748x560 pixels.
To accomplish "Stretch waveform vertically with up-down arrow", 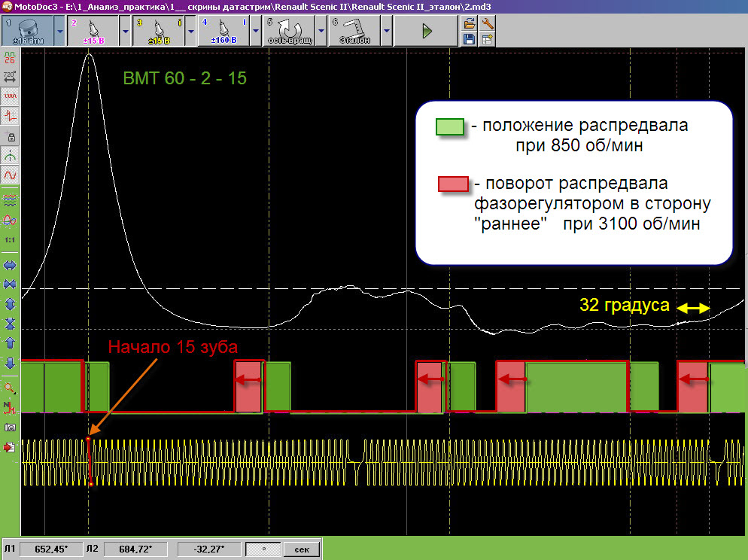I will [10, 304].
